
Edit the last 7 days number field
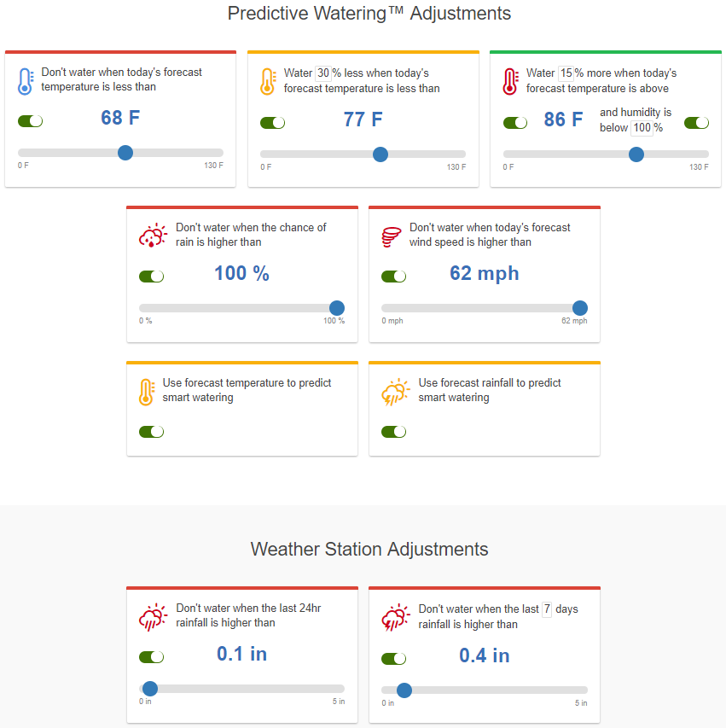(x=547, y=609)
